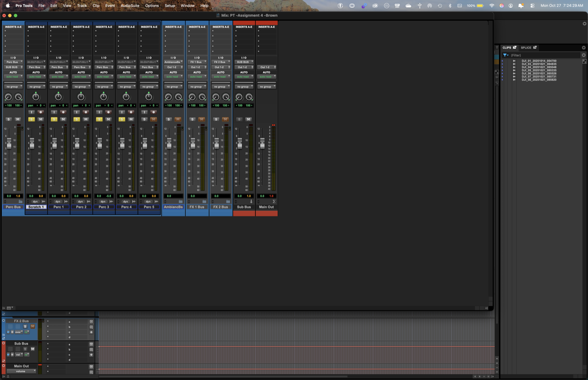Click the Clips list filter funnel icon
This screenshot has width=588, height=380.
pos(506,55)
